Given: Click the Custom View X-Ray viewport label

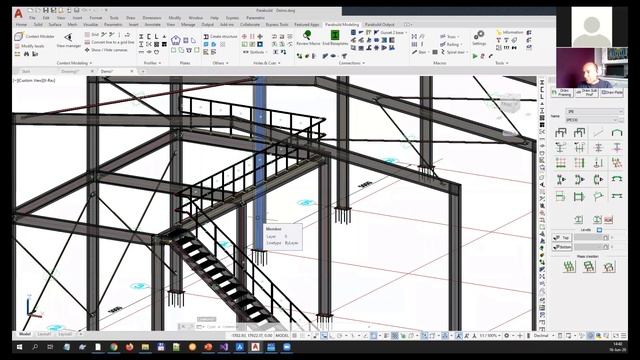Looking at the screenshot, I should click(34, 80).
